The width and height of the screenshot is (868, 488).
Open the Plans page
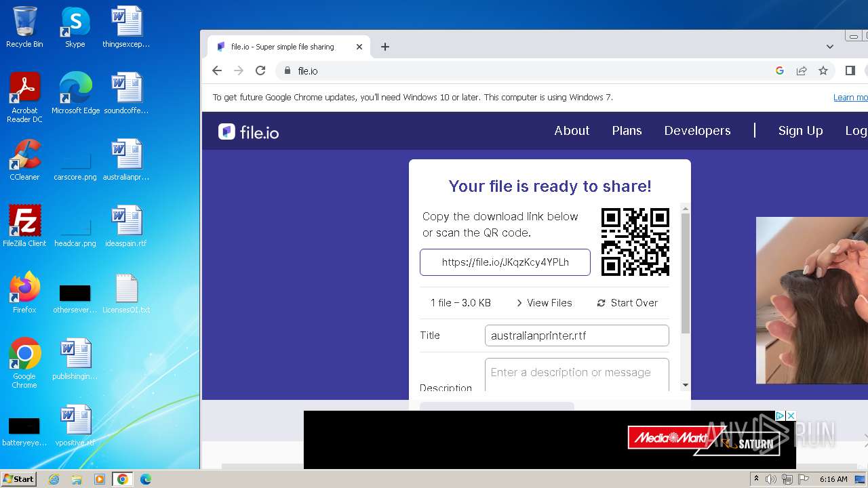(x=627, y=131)
